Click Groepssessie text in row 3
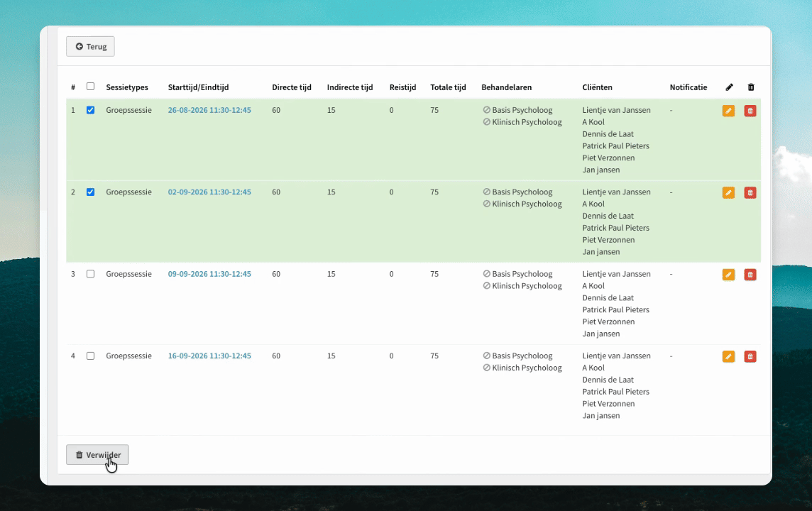This screenshot has height=511, width=812. coord(129,274)
